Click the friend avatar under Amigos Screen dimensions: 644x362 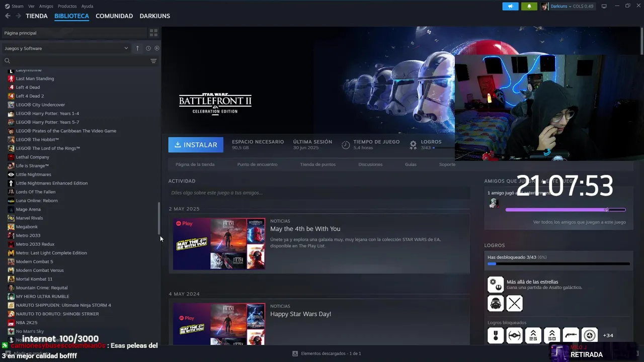493,203
